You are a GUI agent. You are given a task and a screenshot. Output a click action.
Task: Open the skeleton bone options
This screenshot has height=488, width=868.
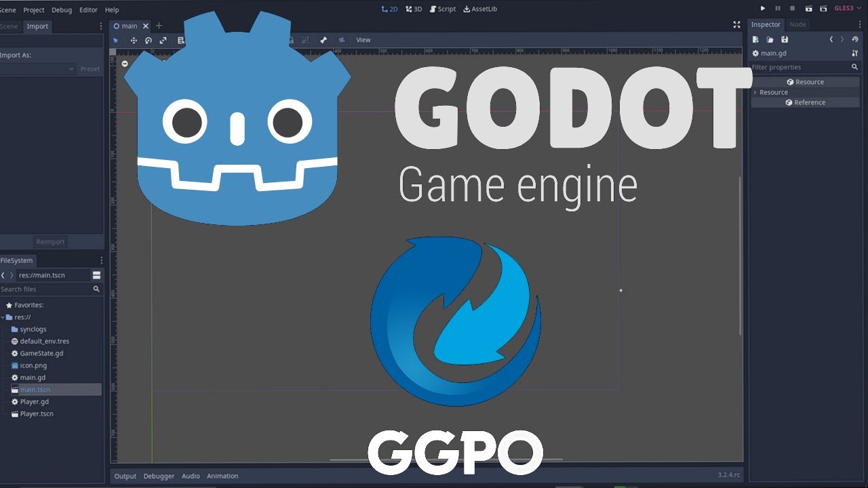click(x=323, y=40)
